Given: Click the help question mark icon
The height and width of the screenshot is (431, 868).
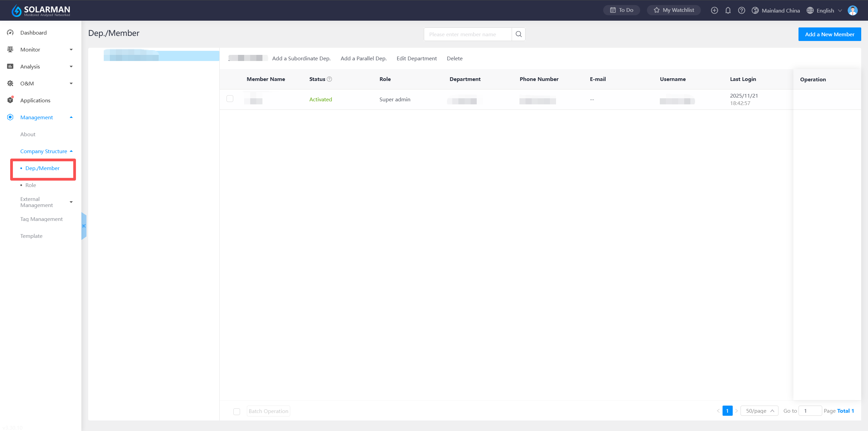Looking at the screenshot, I should (x=742, y=11).
